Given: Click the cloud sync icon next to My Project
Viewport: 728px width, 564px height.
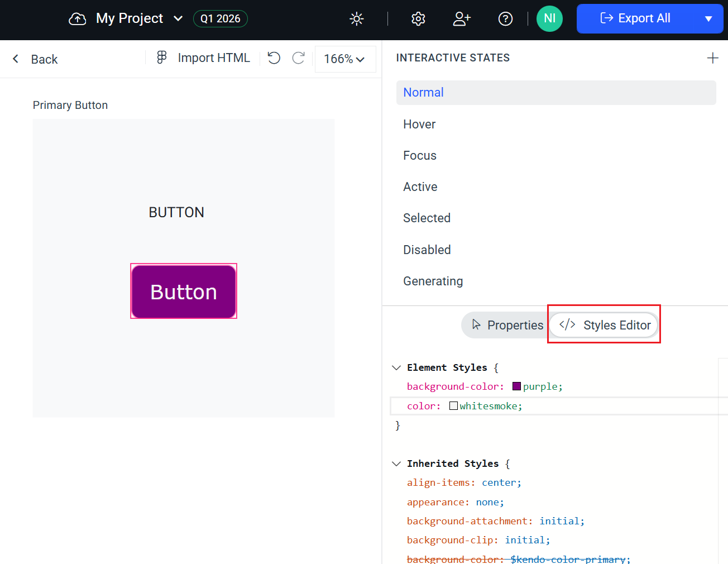Looking at the screenshot, I should click(77, 18).
